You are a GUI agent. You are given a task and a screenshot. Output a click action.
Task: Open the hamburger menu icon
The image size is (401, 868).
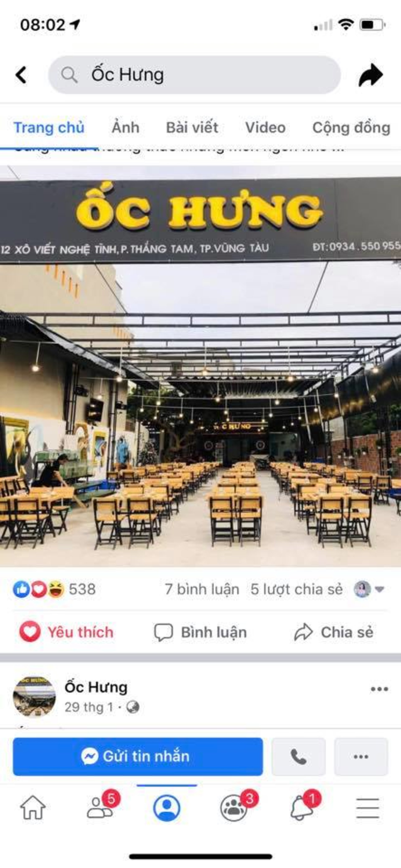368,808
